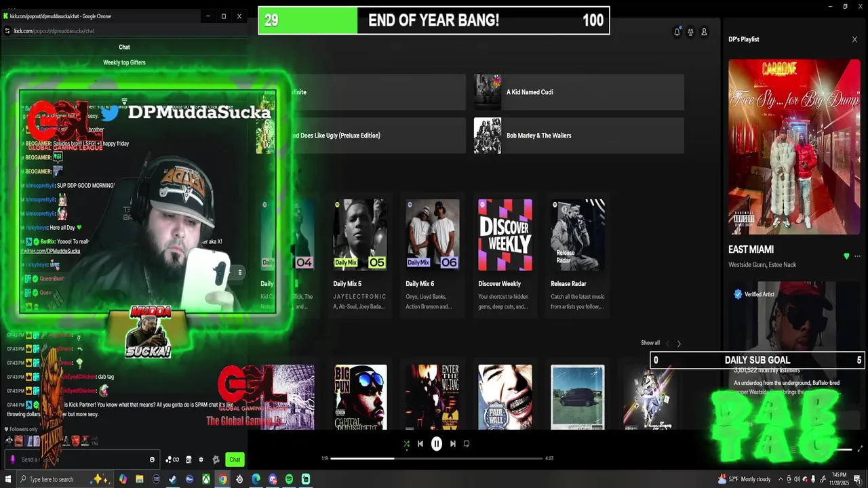Open the Windows Start menu
Screen dimensions: 868x488
click(7, 479)
